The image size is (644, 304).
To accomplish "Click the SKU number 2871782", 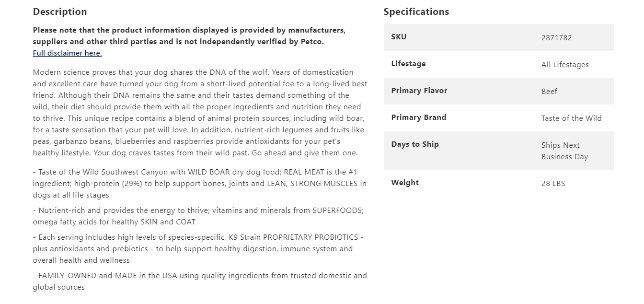I will (x=556, y=38).
